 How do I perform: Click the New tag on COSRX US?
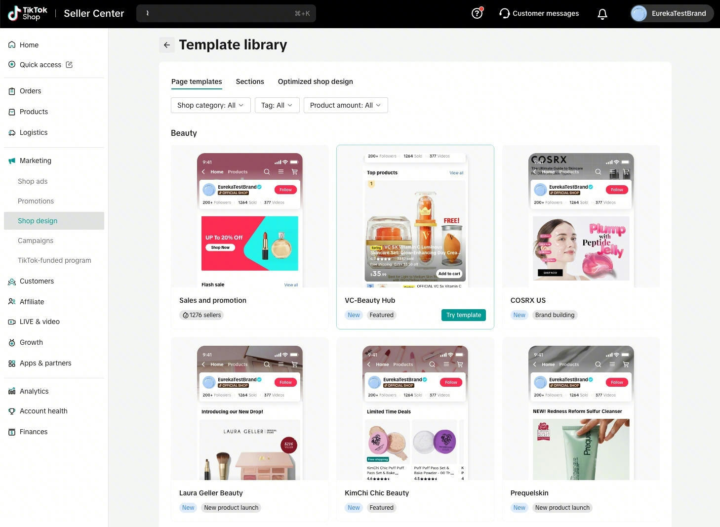pos(519,315)
